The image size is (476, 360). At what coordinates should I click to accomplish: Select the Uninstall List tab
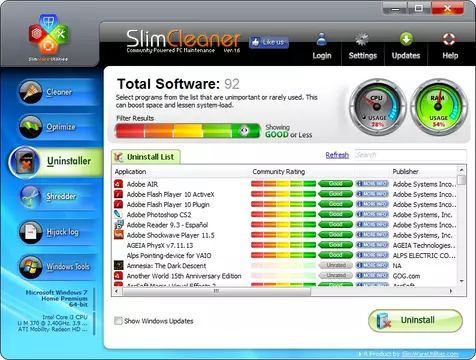pyautogui.click(x=146, y=157)
